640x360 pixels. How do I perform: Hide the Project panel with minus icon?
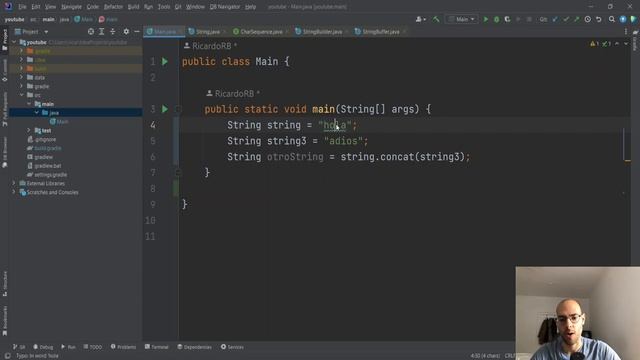pyautogui.click(x=137, y=31)
